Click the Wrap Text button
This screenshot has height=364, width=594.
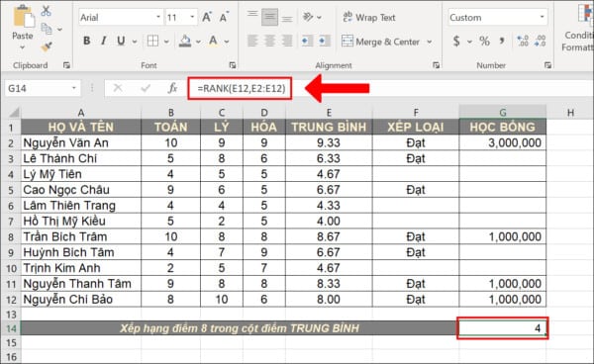click(368, 18)
